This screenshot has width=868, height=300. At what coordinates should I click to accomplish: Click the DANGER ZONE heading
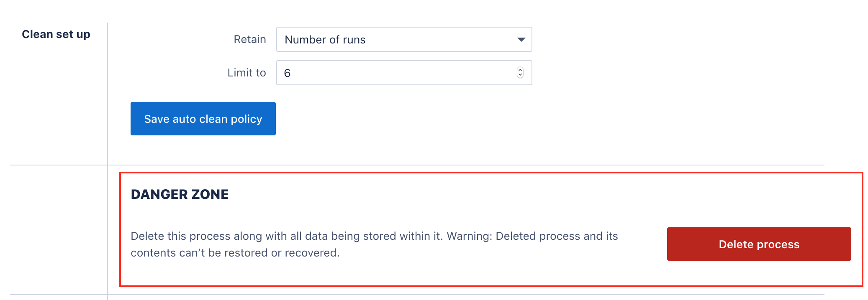[180, 194]
